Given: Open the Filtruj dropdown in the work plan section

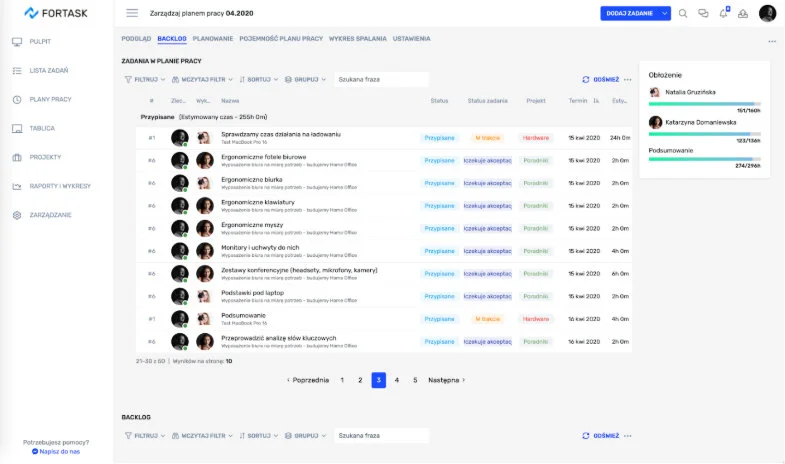Looking at the screenshot, I should tap(145, 79).
